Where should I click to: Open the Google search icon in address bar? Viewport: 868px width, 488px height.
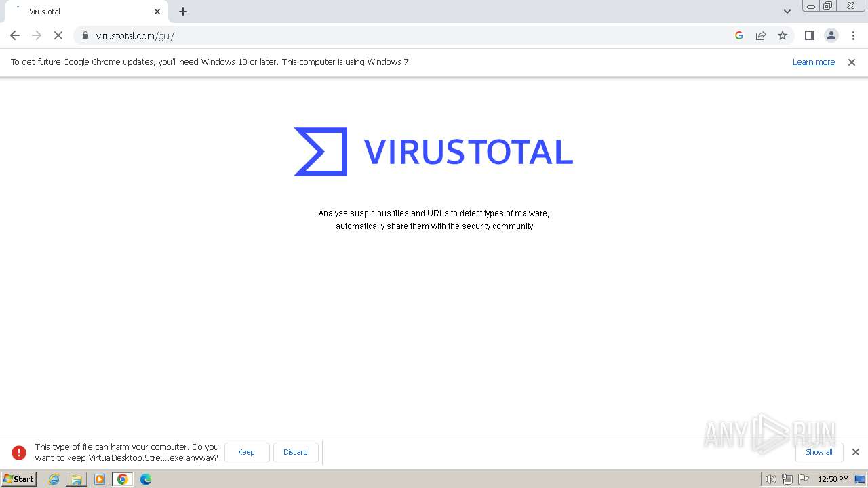coord(739,35)
